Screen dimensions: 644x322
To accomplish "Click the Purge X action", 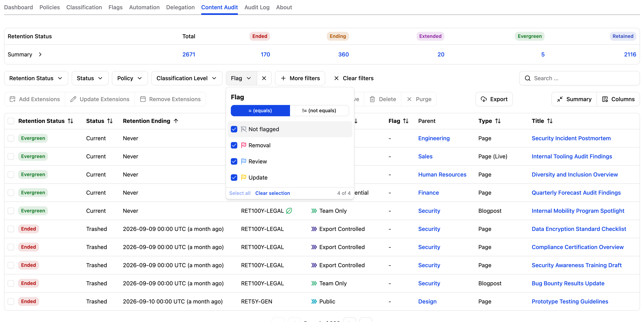I will [419, 99].
